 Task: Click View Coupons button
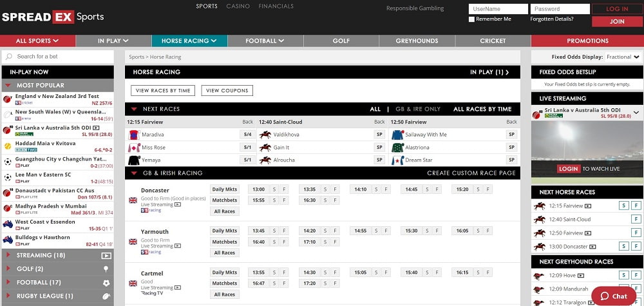click(227, 91)
